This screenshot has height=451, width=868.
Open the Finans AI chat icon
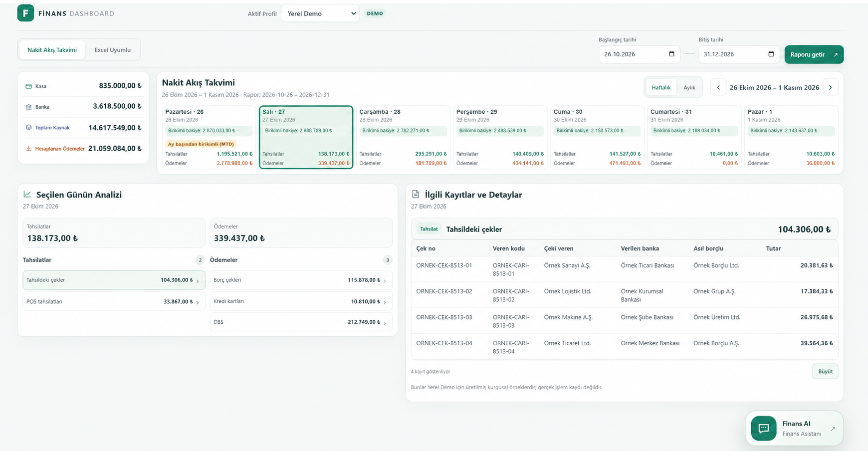click(x=764, y=429)
